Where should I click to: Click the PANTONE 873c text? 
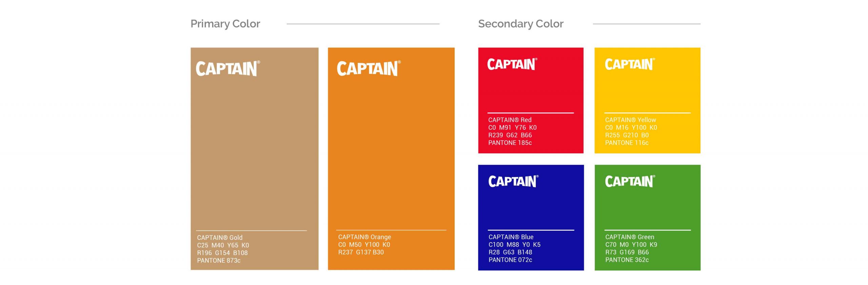219,261
